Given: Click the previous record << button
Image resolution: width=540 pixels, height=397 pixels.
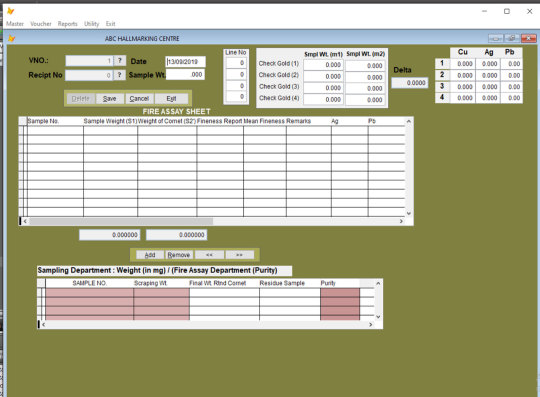Looking at the screenshot, I should pos(209,255).
